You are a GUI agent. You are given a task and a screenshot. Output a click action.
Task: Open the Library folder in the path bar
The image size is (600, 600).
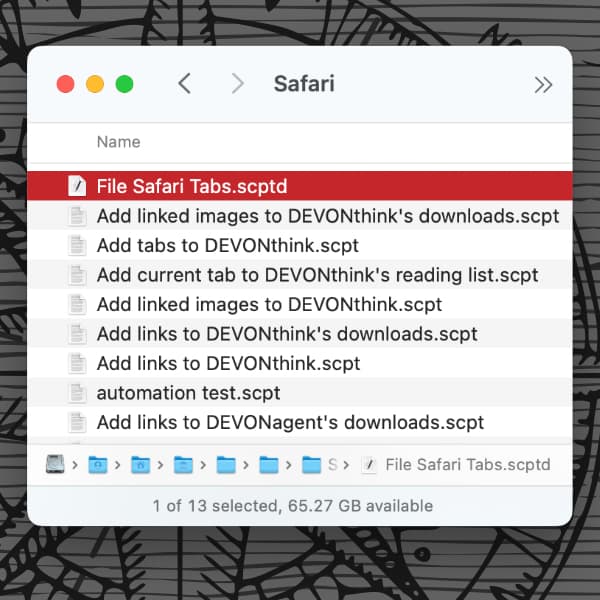(x=183, y=465)
